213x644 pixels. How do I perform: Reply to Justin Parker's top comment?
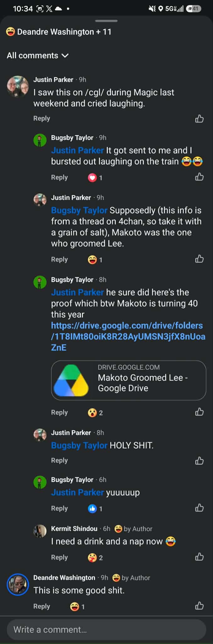pos(42,118)
